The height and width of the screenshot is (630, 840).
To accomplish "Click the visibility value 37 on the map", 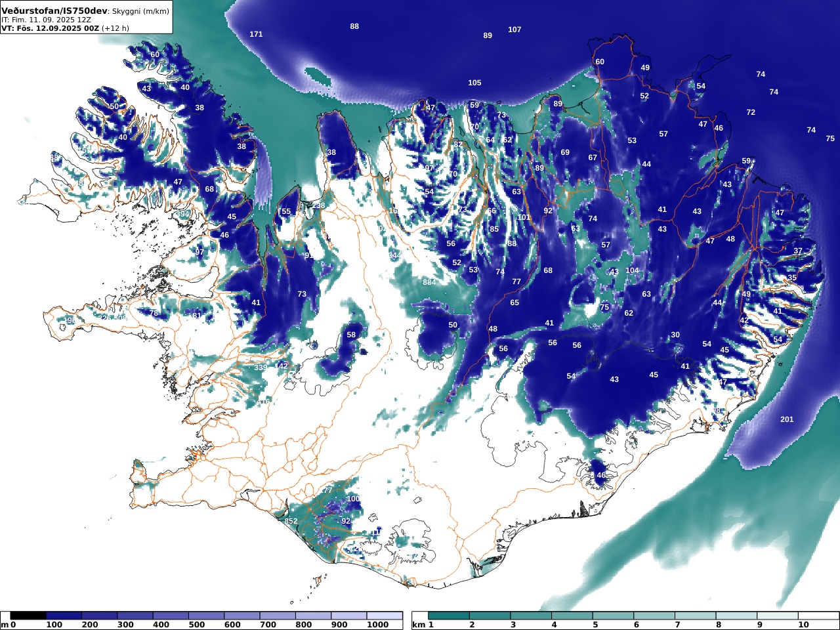I will pyautogui.click(x=798, y=251).
